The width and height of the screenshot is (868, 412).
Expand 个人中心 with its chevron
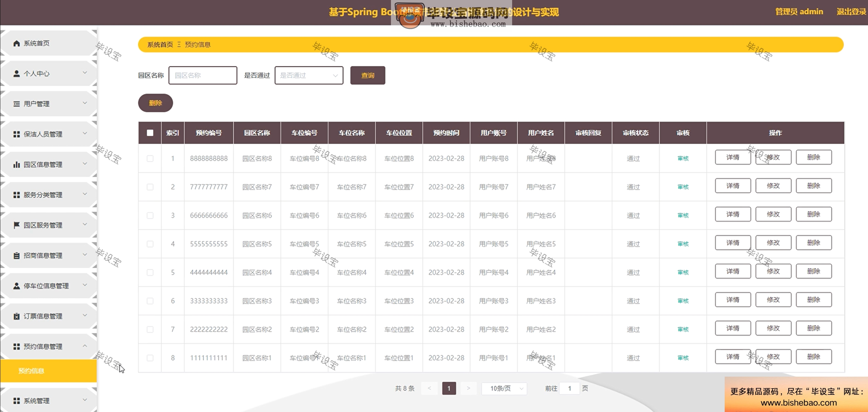(x=85, y=73)
